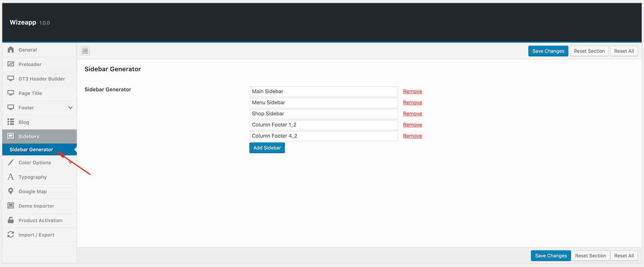Click the Column Footer 1_2 field
Viewport: 644px width, 267px height.
[x=323, y=125]
